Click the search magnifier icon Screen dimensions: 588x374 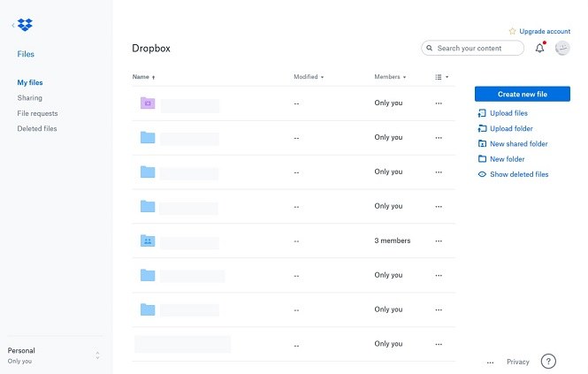(x=430, y=48)
